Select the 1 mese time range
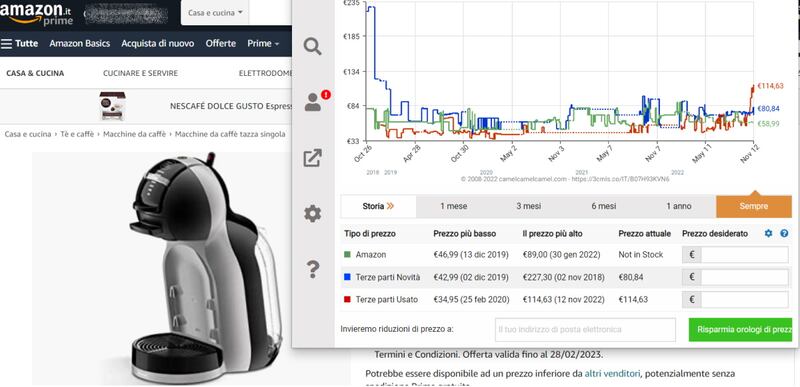Screen dimensions: 800x387 click(454, 206)
